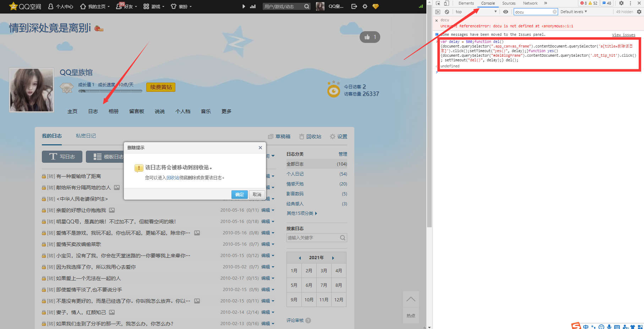Open the Default levels dropdown
The width and height of the screenshot is (644, 329).
[574, 12]
